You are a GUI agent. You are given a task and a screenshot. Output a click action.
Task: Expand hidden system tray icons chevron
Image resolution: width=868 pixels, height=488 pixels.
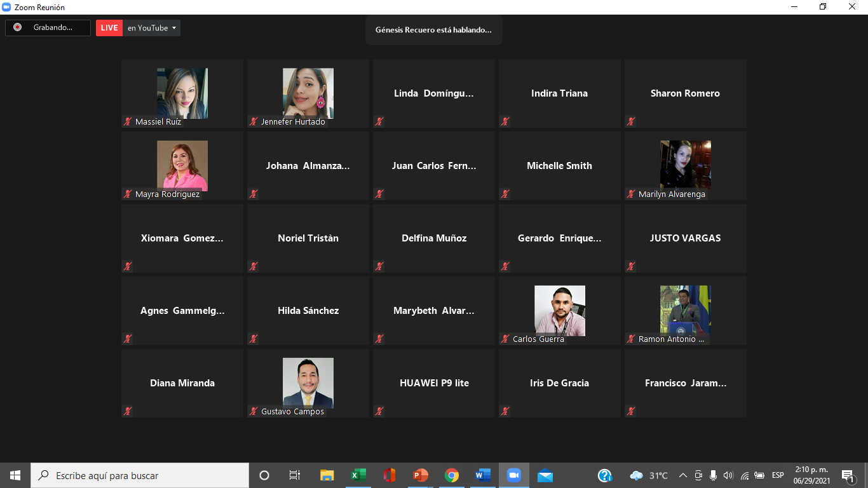click(x=683, y=475)
